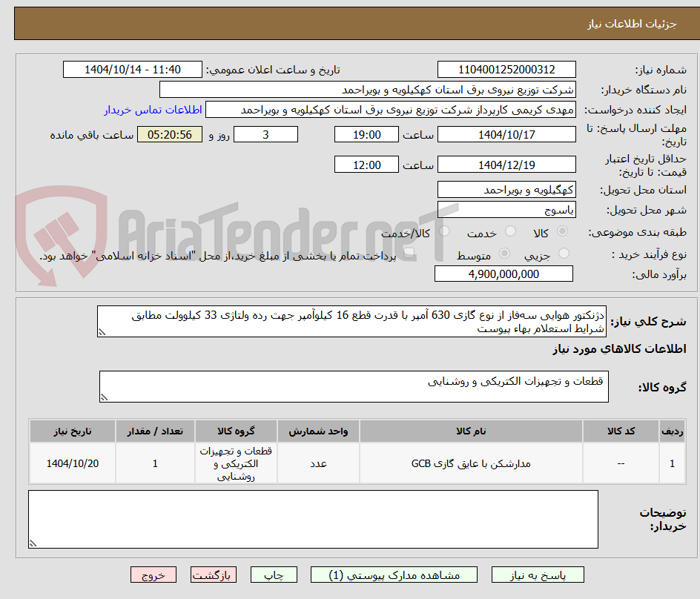Choose the جزيي purchase process option
The width and height of the screenshot is (700, 599).
(564, 253)
